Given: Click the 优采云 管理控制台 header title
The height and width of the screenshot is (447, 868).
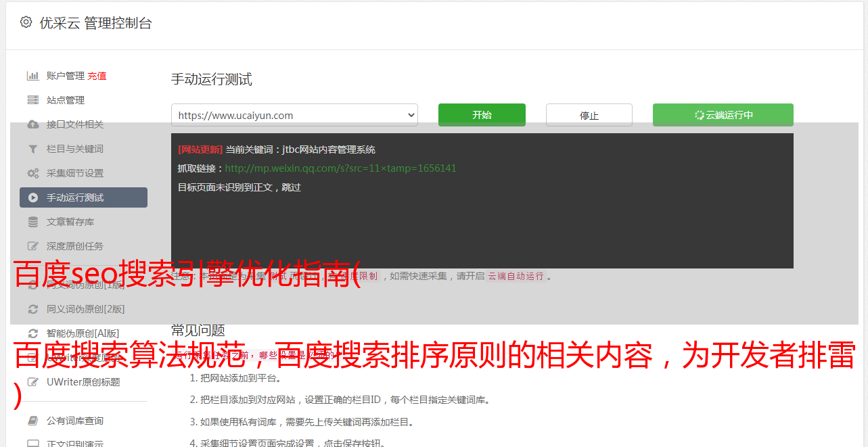Looking at the screenshot, I should coord(95,23).
